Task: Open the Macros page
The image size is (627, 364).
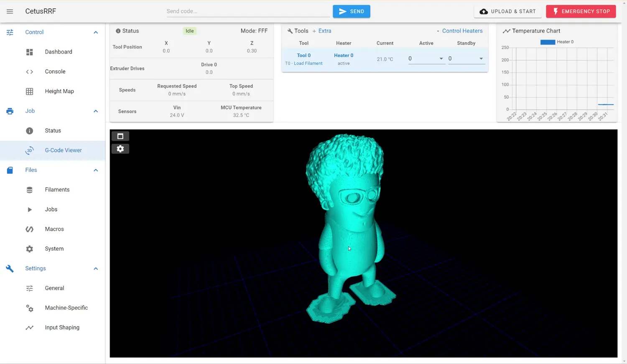Action: [x=54, y=229]
